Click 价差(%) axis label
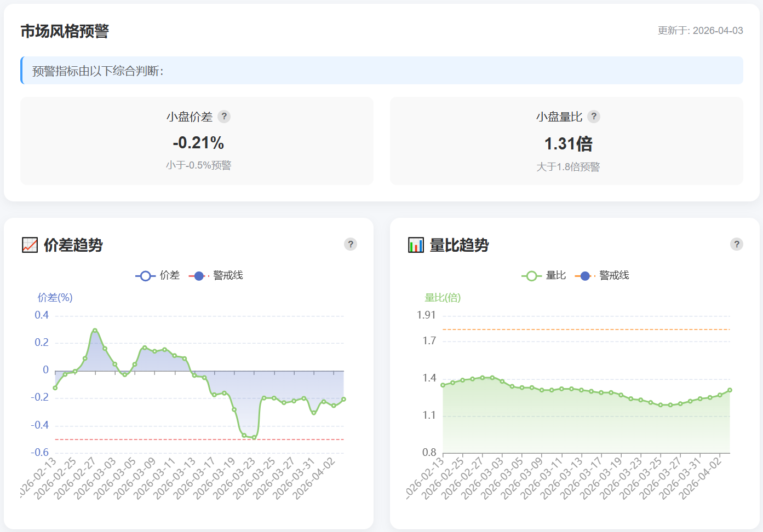This screenshot has height=532, width=763. [x=55, y=298]
